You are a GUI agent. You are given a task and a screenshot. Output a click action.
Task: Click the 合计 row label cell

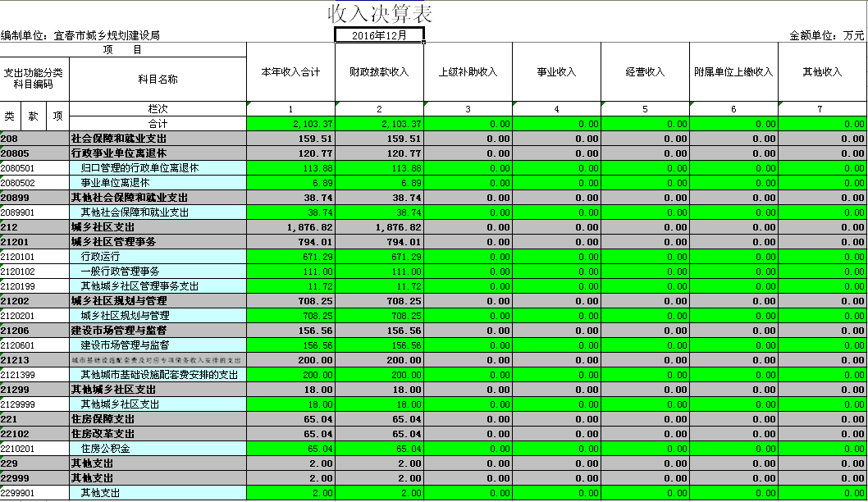tap(158, 124)
